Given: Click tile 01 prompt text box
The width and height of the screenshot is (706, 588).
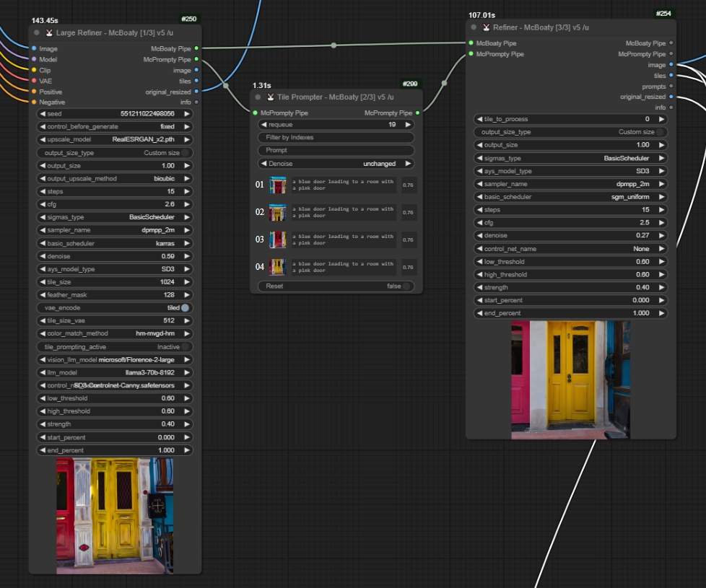Looking at the screenshot, I should [343, 185].
